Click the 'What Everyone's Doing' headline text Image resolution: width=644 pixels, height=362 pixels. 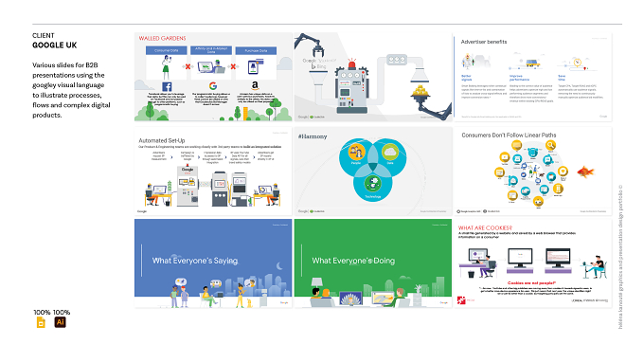pyautogui.click(x=353, y=261)
